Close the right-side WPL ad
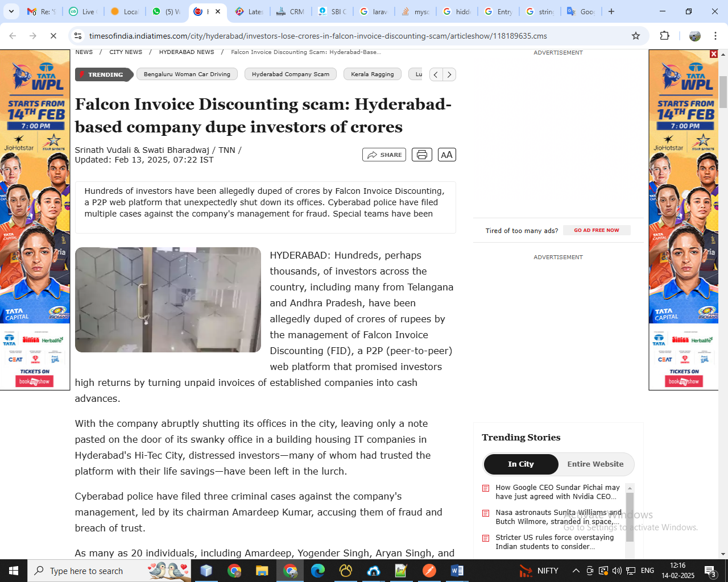Viewport: 728px width, 582px height. tap(714, 54)
